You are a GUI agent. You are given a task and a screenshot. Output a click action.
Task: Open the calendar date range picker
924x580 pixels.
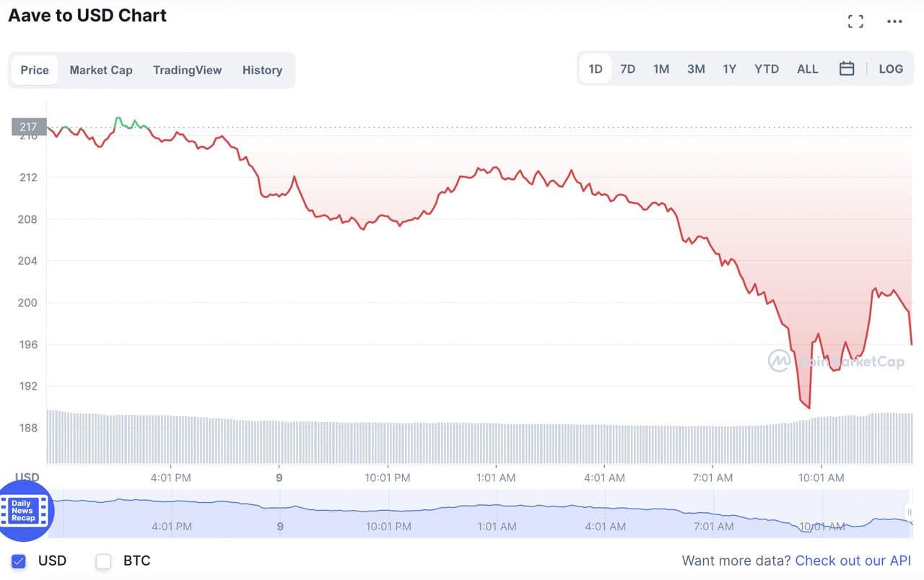pyautogui.click(x=847, y=69)
